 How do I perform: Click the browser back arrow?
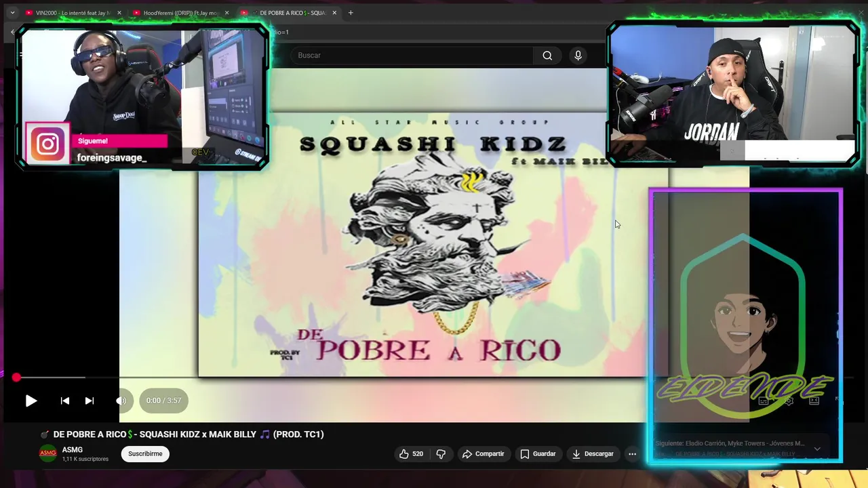point(12,32)
